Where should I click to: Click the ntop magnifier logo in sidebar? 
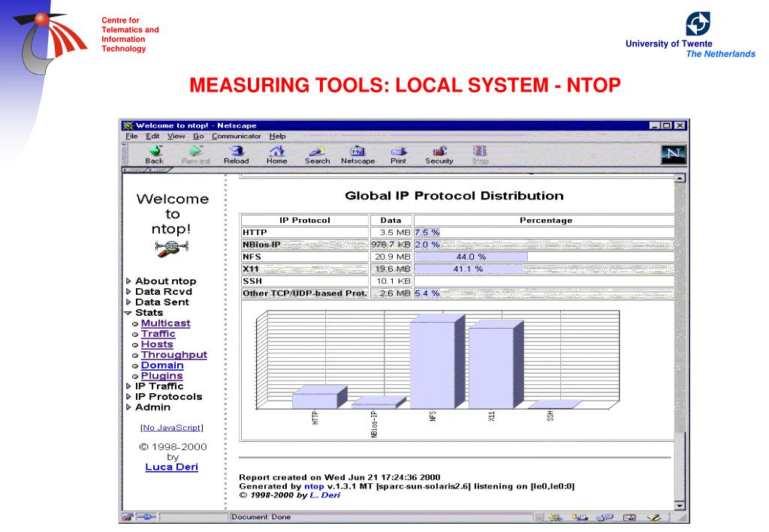coord(171,248)
